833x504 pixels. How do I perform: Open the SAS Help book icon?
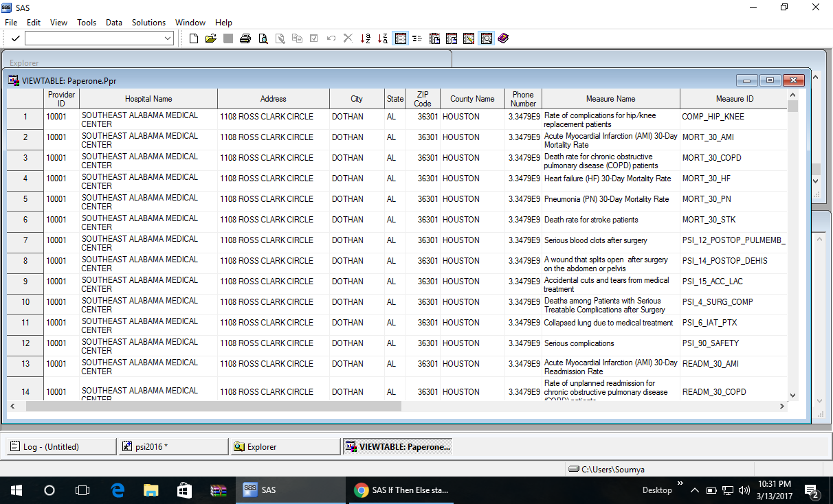click(504, 38)
